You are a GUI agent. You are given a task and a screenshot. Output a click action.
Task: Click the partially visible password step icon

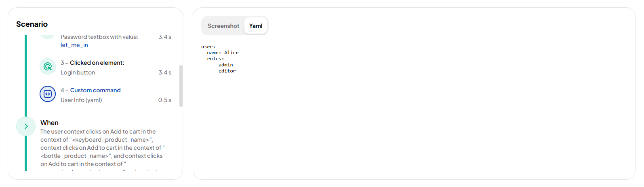48,37
